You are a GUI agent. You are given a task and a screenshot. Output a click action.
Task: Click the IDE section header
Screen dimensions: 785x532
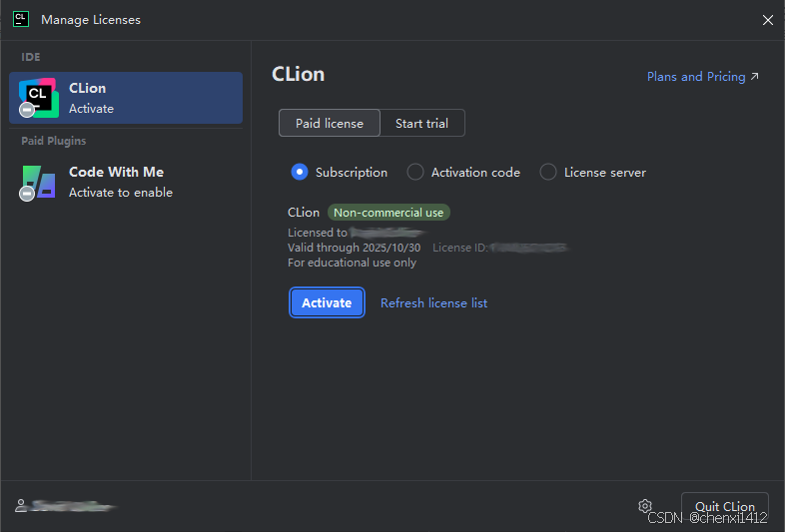point(31,57)
